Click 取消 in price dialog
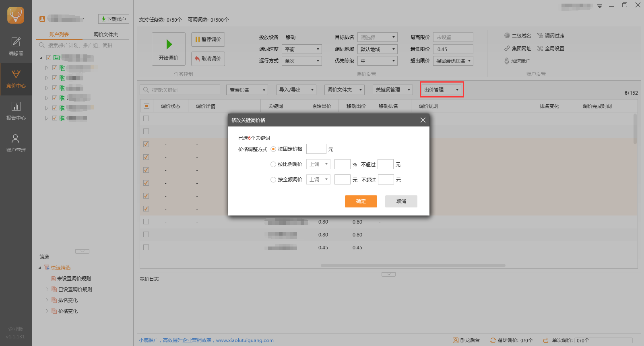Viewport: 644px width, 346px height. click(401, 201)
